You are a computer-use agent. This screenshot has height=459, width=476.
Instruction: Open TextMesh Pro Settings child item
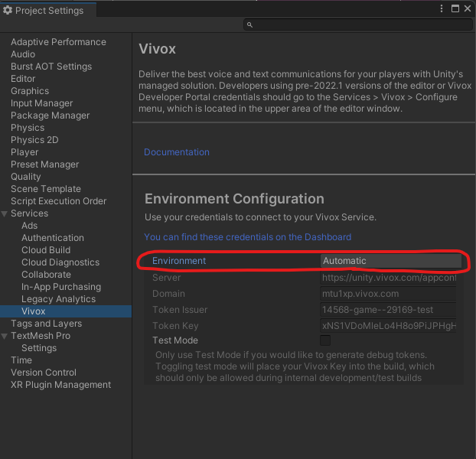(x=39, y=348)
